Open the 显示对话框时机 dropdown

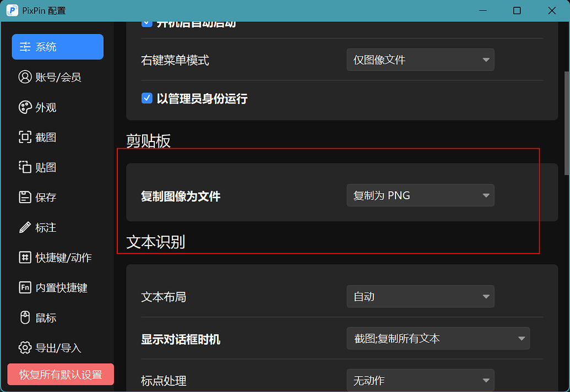point(438,338)
